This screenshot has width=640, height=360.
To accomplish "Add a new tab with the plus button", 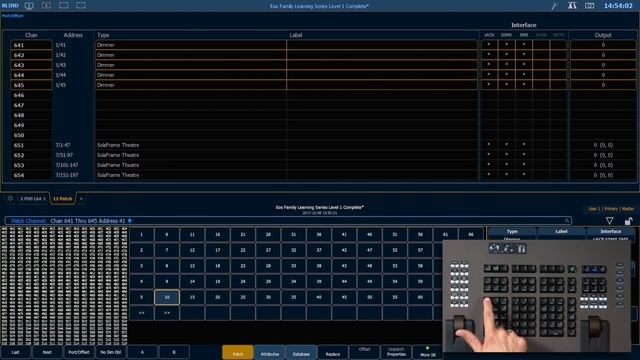I will 81,199.
